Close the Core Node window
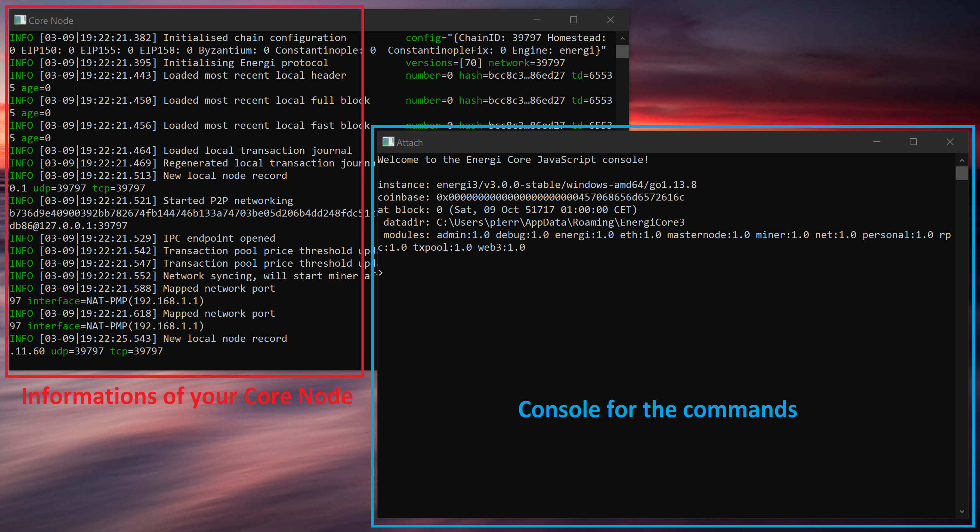The height and width of the screenshot is (532, 980). coord(610,20)
